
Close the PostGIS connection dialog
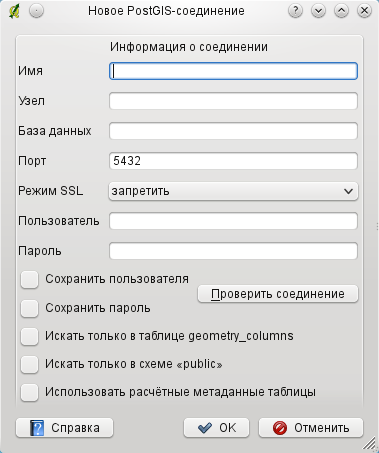coord(364,11)
